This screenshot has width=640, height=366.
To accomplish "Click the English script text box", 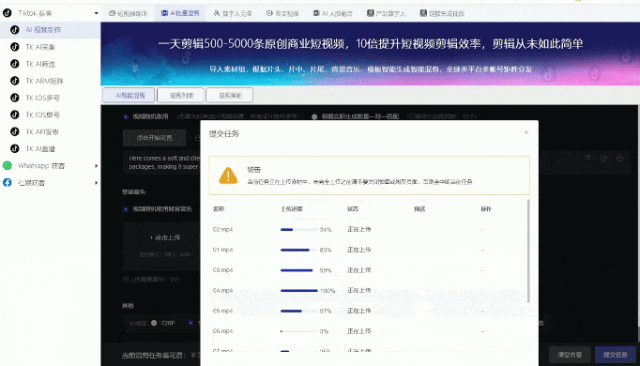I will coord(162,162).
